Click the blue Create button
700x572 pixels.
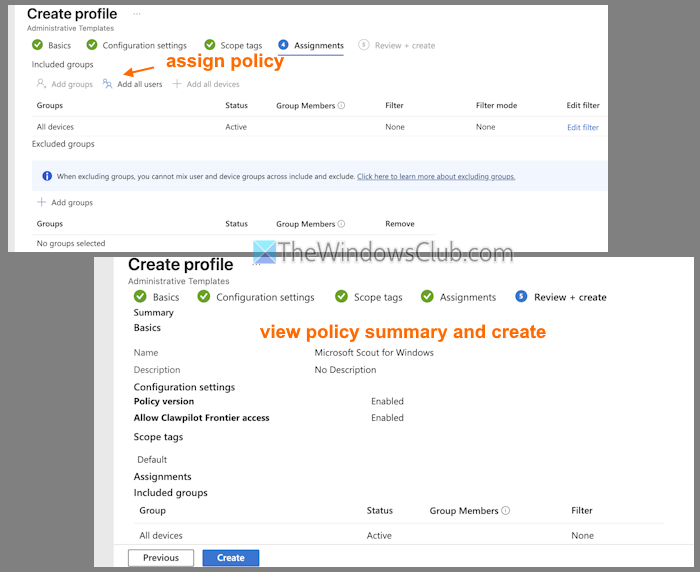pos(230,558)
